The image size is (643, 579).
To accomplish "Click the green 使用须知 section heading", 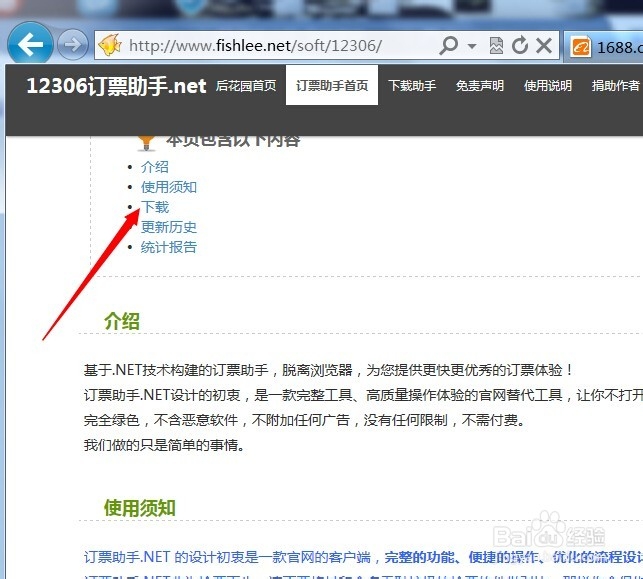I will click(139, 508).
